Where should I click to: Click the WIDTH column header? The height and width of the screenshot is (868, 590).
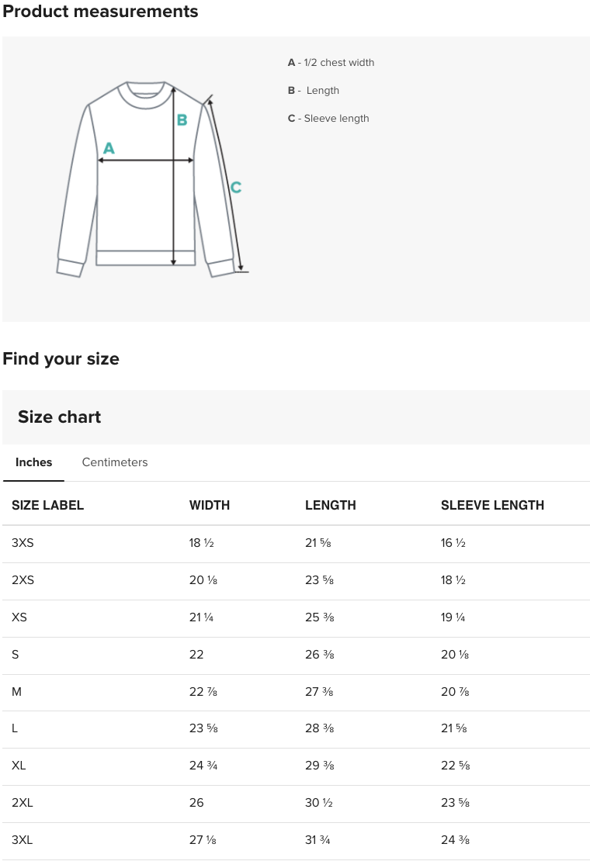pos(210,505)
